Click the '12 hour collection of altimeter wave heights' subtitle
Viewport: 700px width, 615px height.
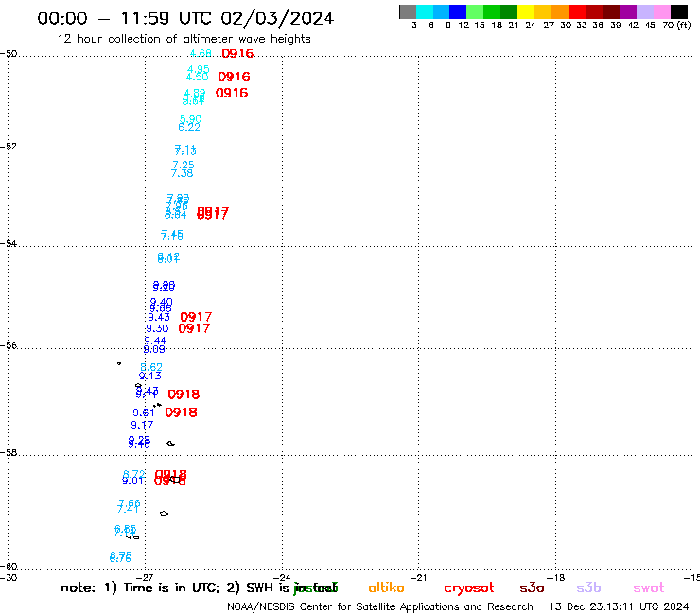pos(184,39)
